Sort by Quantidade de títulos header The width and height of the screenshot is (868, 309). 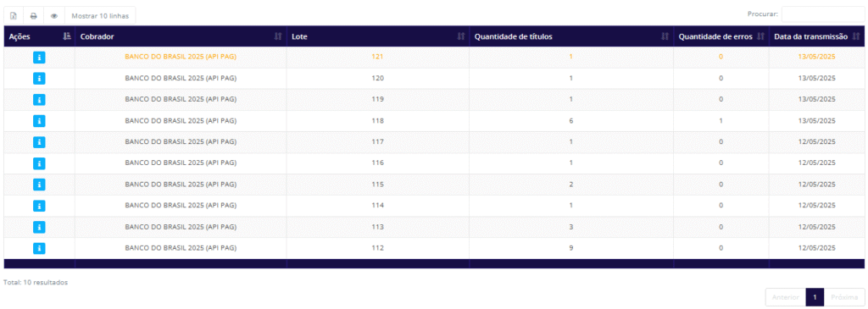pos(571,36)
